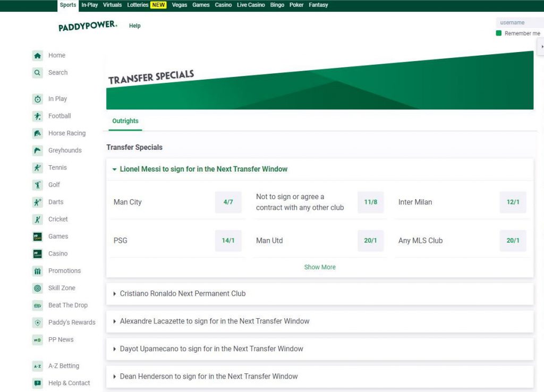The height and width of the screenshot is (392, 544).
Task: Open the Bingo top menu item
Action: pyautogui.click(x=277, y=5)
